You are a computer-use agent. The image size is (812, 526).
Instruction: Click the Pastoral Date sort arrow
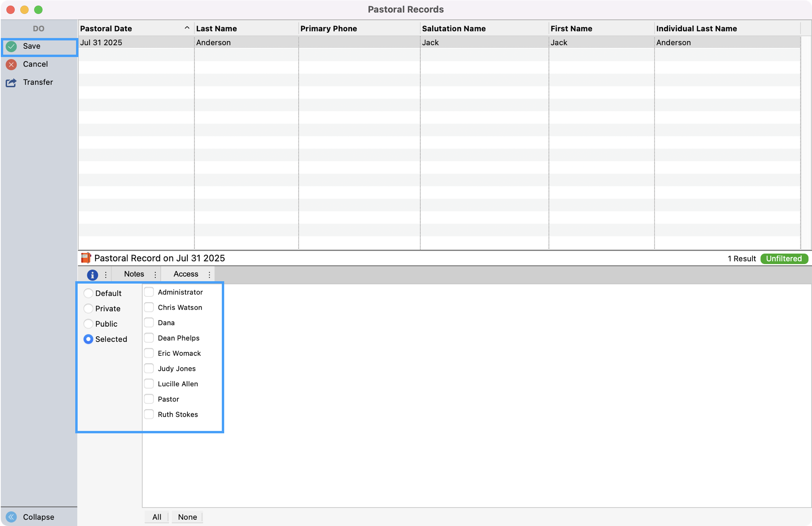pos(187,28)
